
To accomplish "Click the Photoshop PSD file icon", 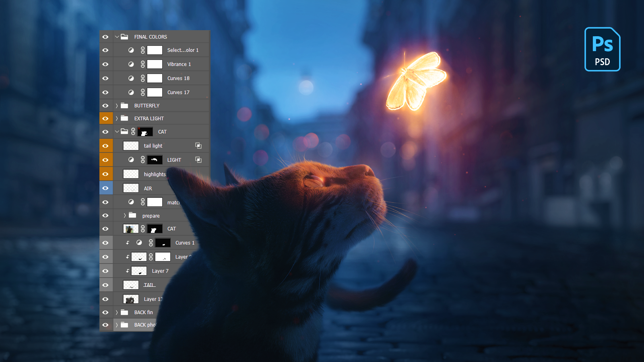I will (x=602, y=49).
